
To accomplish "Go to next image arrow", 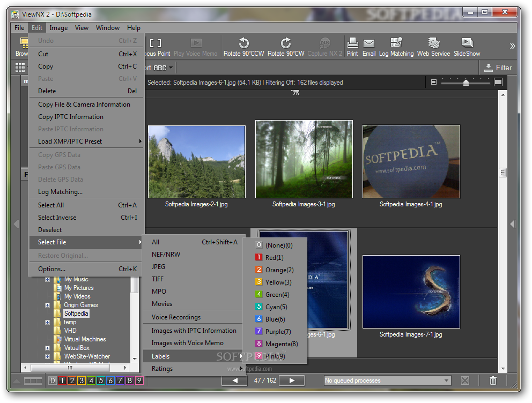I will tap(292, 380).
